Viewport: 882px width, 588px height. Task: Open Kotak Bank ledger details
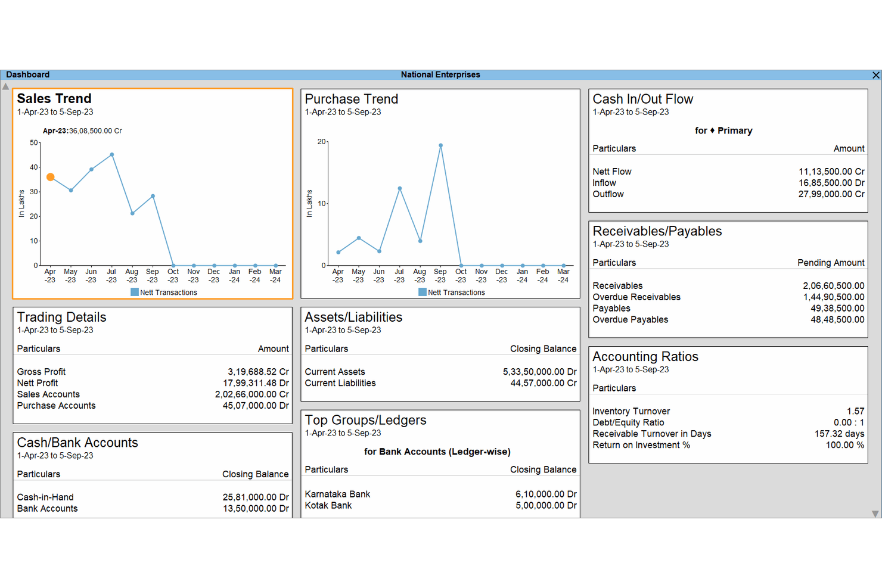(328, 505)
